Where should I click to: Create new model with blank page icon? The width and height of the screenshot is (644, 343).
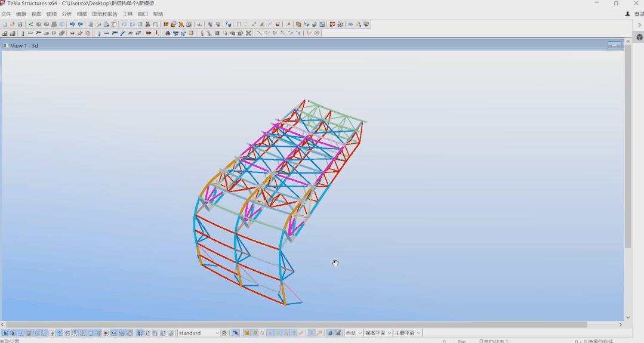pos(5,24)
